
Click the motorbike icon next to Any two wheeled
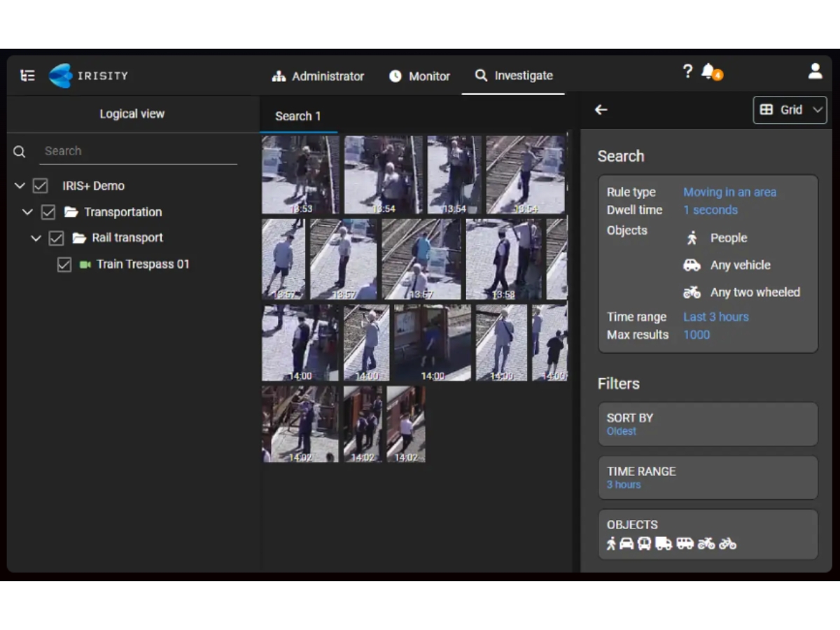[692, 293]
